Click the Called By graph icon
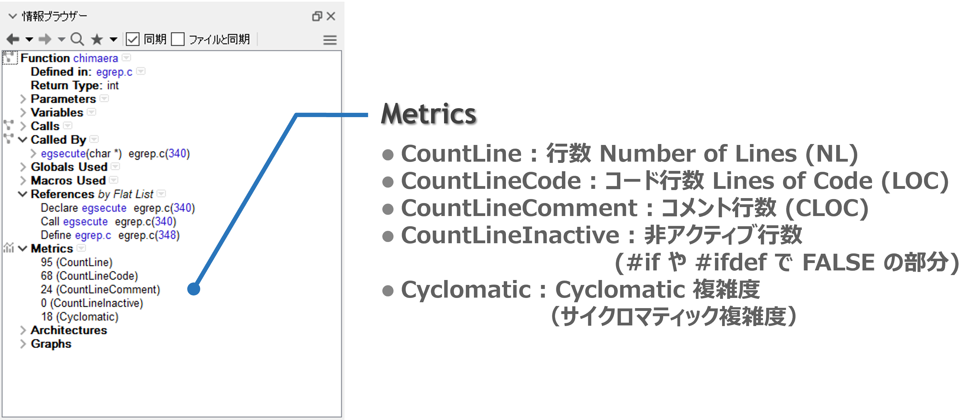Screen dimensions: 980x420 point(8,139)
